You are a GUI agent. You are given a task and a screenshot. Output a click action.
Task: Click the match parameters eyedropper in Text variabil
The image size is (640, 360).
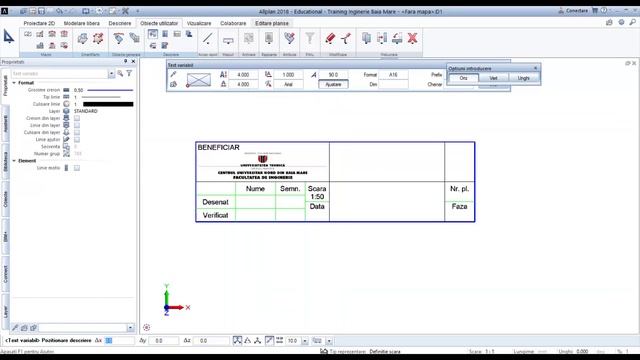click(173, 74)
